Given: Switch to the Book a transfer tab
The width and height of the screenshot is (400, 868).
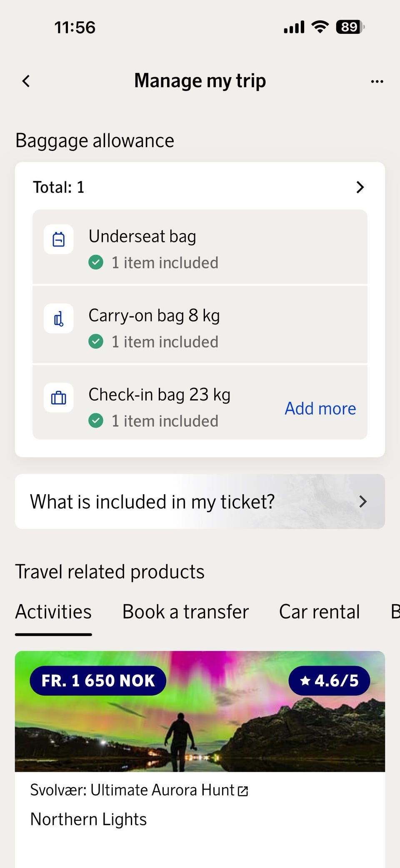Looking at the screenshot, I should (185, 612).
